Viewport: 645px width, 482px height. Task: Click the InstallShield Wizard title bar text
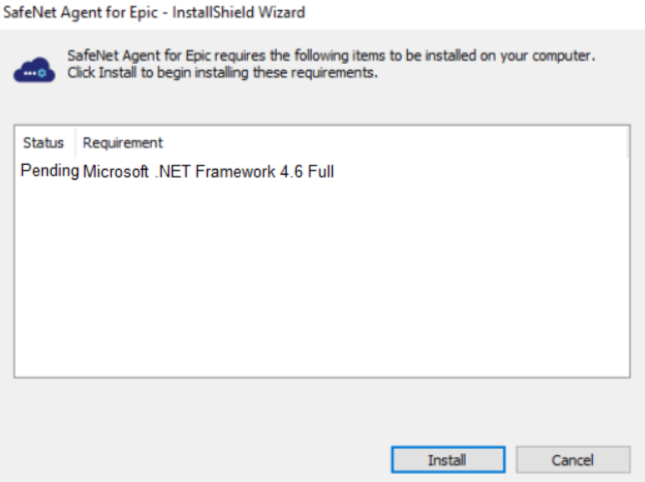click(154, 12)
